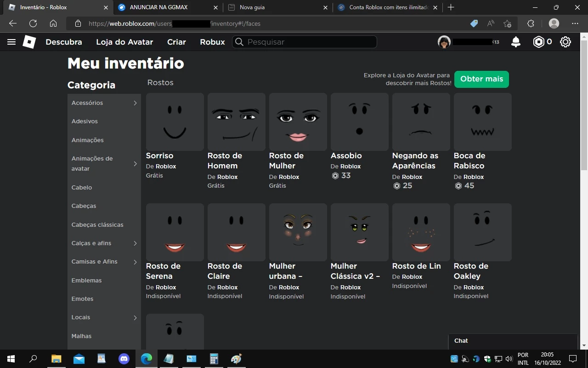Open the shopping price tag icon in address bar
This screenshot has height=368, width=588.
tap(474, 23)
